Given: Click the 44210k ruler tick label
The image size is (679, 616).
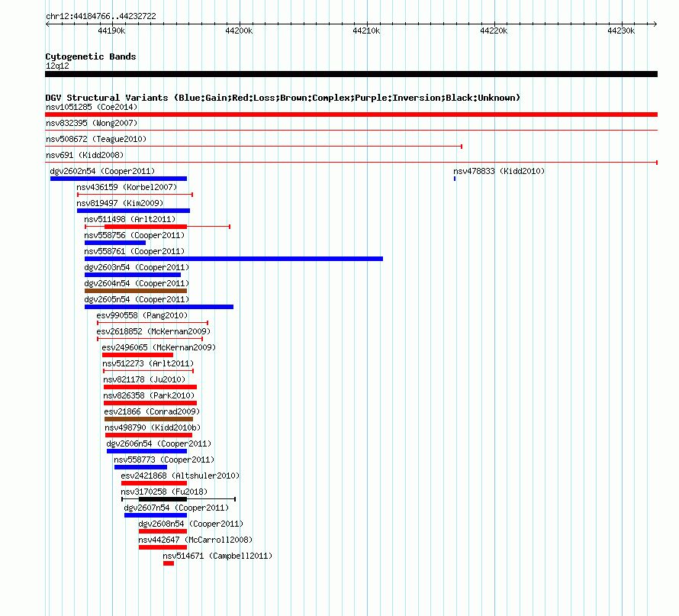Looking at the screenshot, I should point(366,31).
